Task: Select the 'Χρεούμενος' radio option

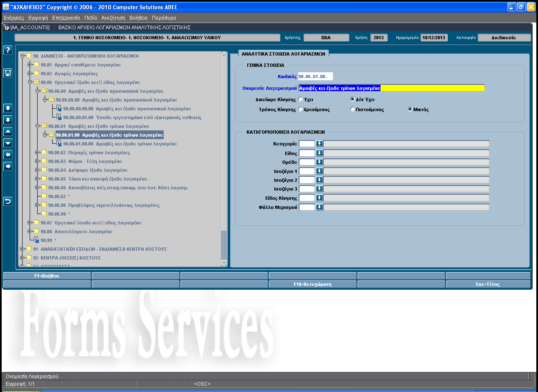Action: point(300,109)
